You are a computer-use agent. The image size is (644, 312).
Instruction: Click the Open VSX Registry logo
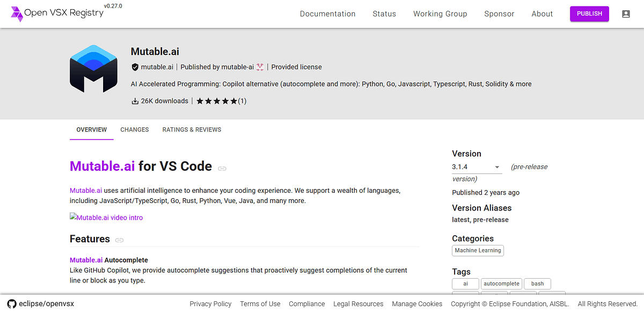(57, 13)
